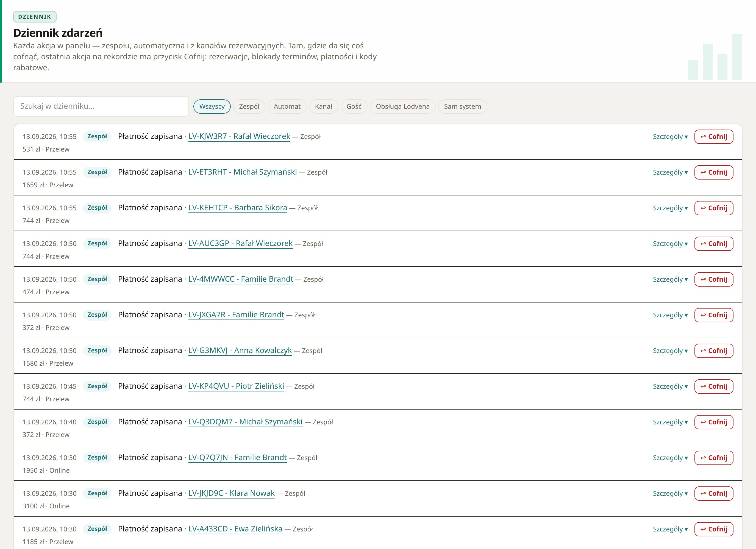Click the amount '3100 zł · Online'
The image size is (756, 549).
coord(46,506)
